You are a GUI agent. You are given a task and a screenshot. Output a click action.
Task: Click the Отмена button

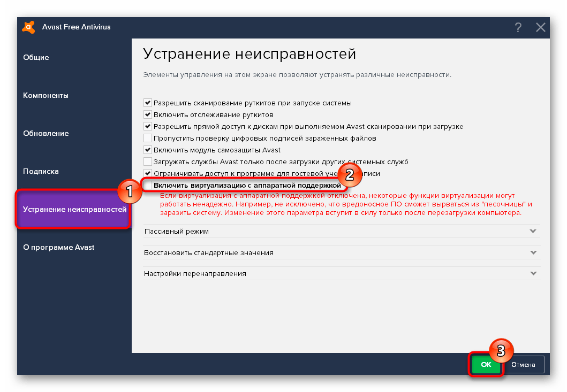click(x=523, y=365)
